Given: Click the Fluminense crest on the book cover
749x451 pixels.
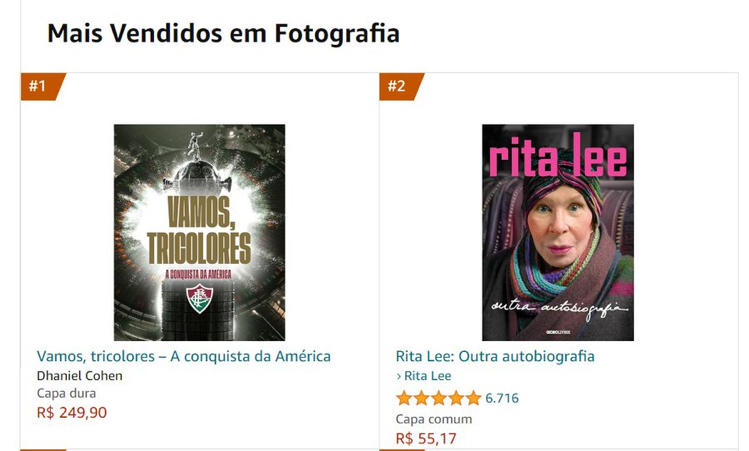Looking at the screenshot, I should pos(199,299).
